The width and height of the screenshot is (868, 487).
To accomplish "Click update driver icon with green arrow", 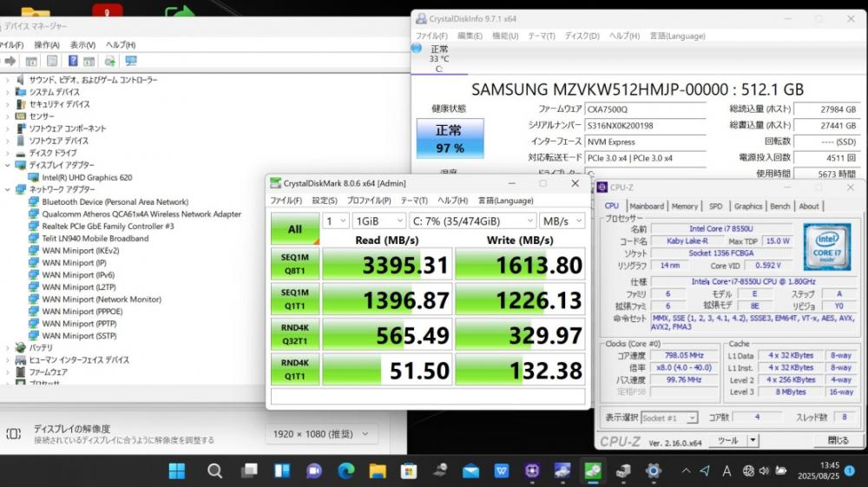I will pyautogui.click(x=109, y=61).
